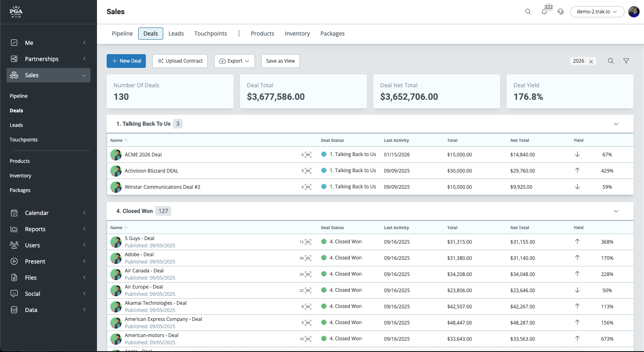Click the PGA of America logo
The width and height of the screenshot is (644, 352).
tap(16, 11)
